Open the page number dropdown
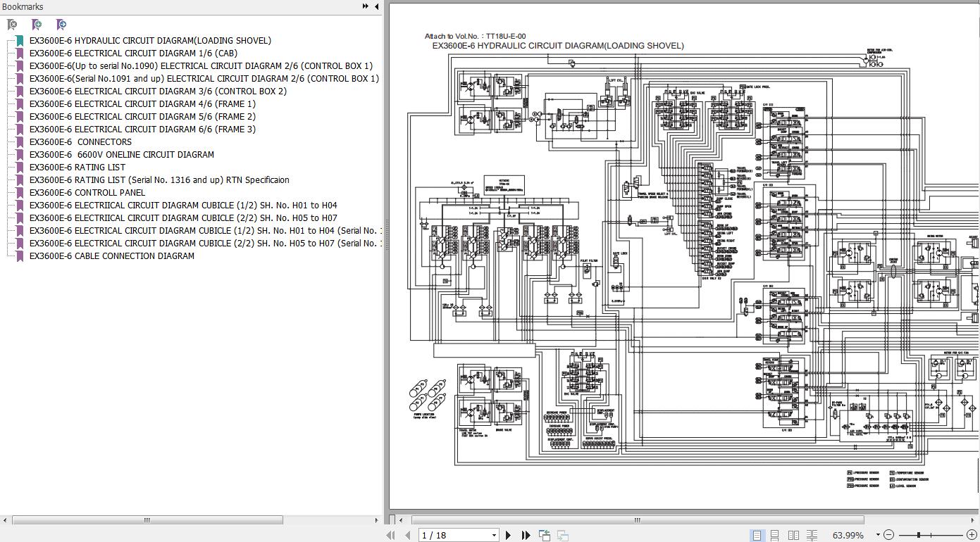 (494, 535)
